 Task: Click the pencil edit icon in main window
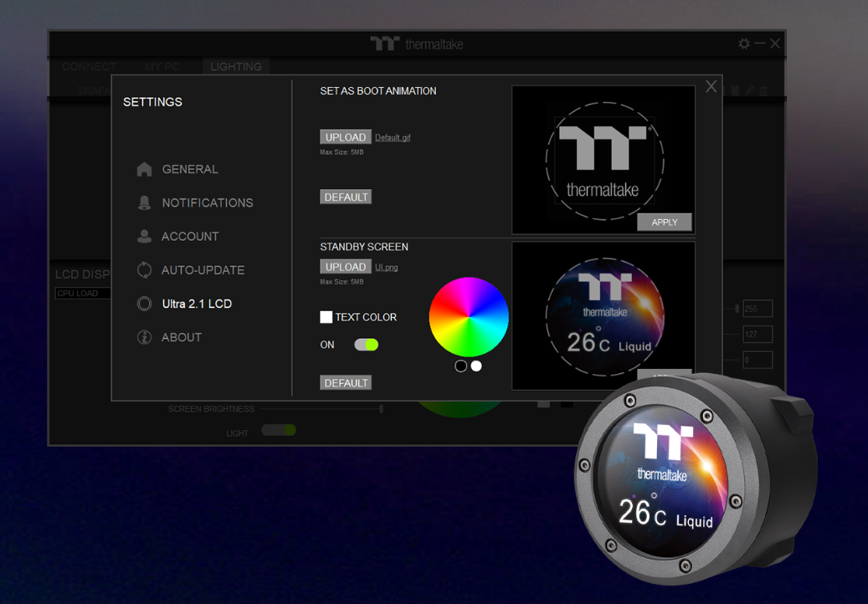[749, 90]
